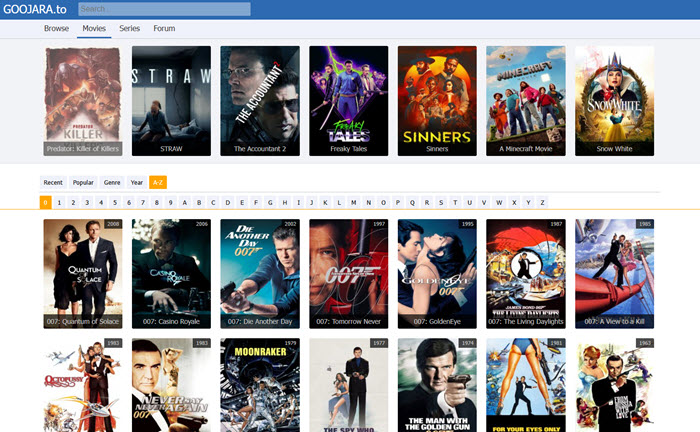Filter titles starting with B
The image size is (700, 432).
[x=199, y=203]
